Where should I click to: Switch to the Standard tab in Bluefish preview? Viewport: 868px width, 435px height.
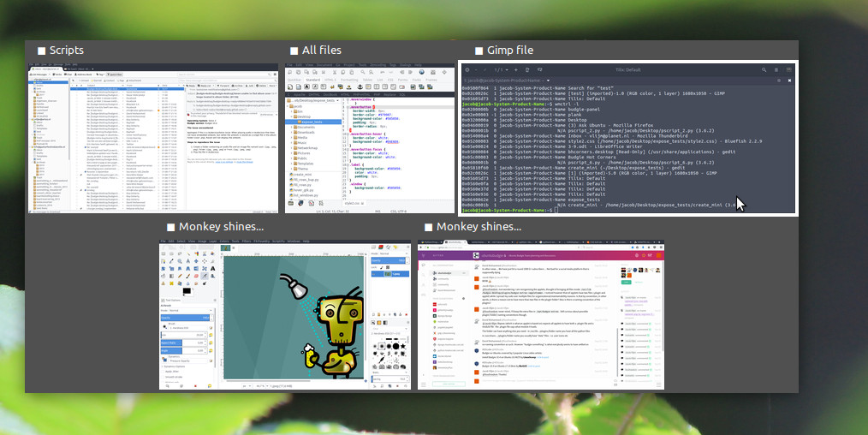(x=312, y=80)
